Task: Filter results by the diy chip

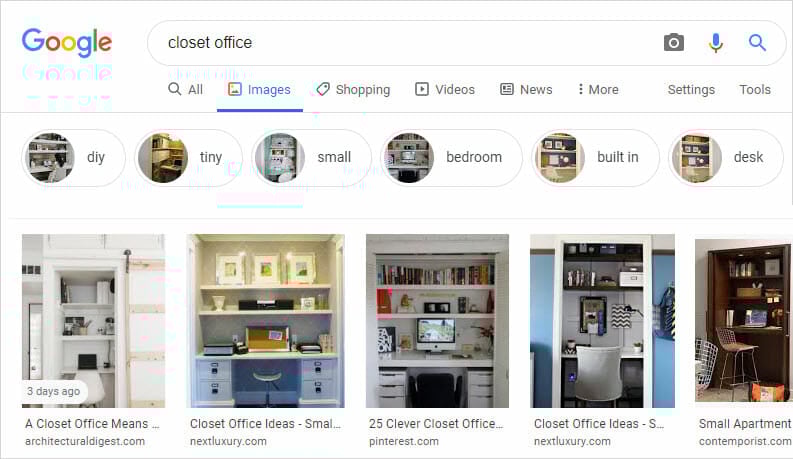Action: point(73,158)
